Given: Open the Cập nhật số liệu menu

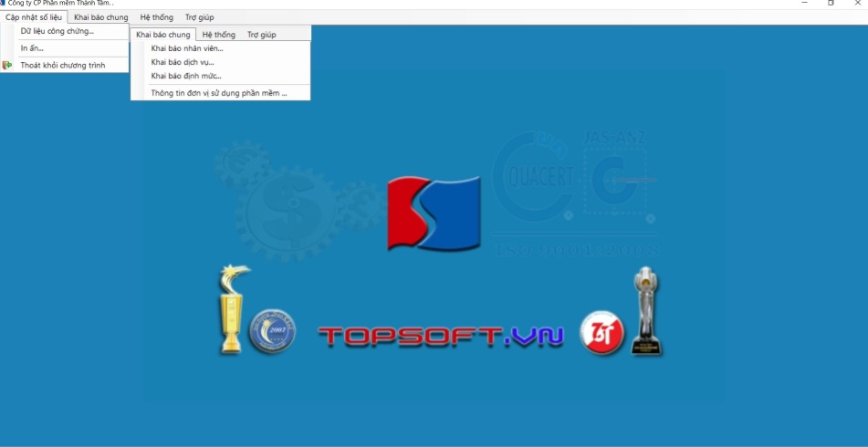Looking at the screenshot, I should click(34, 17).
